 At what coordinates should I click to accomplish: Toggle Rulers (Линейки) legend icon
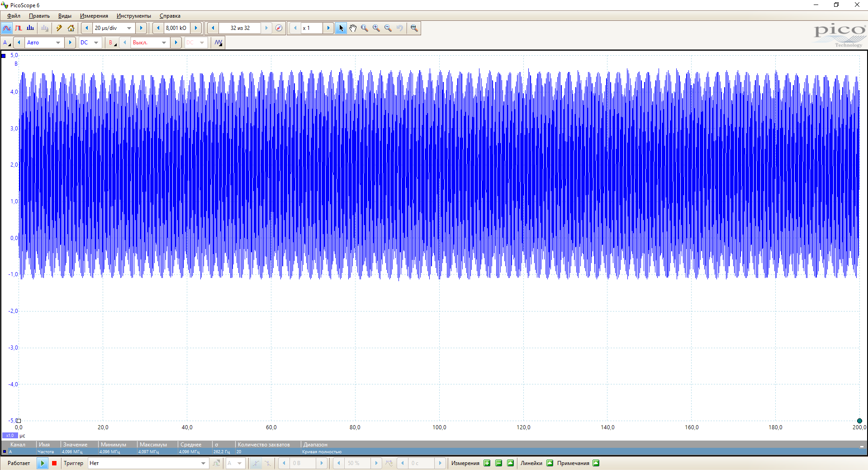(x=550, y=463)
